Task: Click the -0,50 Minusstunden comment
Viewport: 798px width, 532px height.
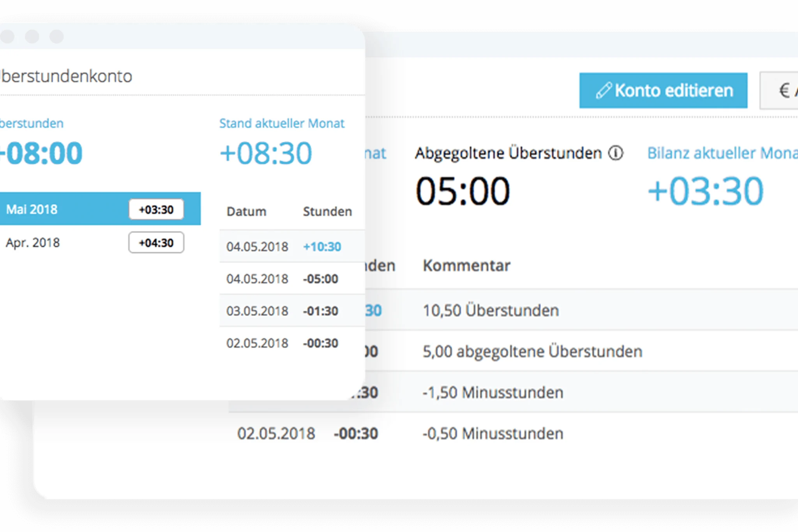Action: (493, 433)
